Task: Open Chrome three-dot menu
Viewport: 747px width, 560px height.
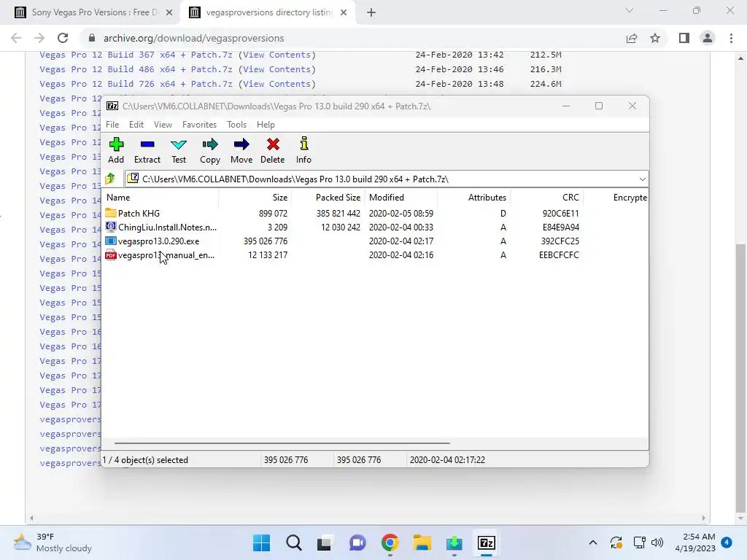Action: pos(731,38)
